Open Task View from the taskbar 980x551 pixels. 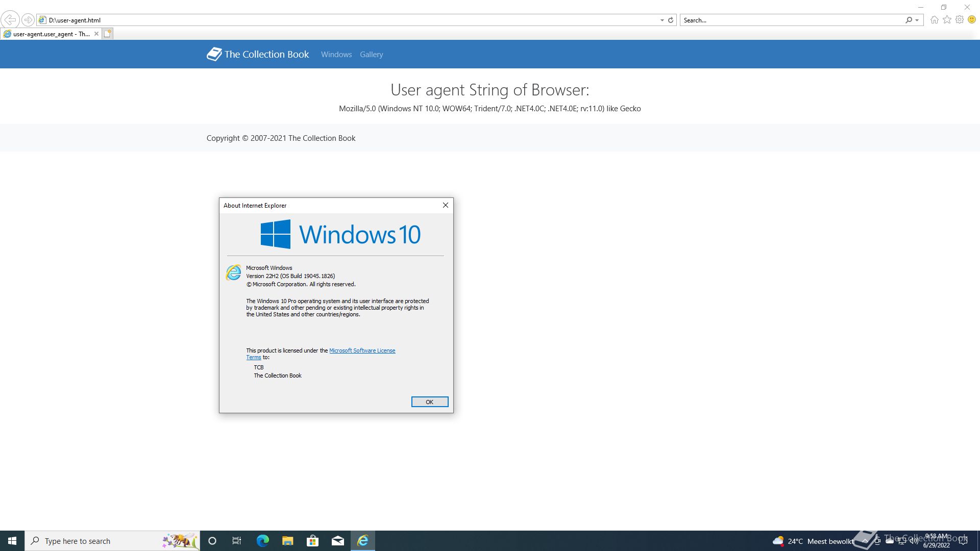pyautogui.click(x=237, y=541)
